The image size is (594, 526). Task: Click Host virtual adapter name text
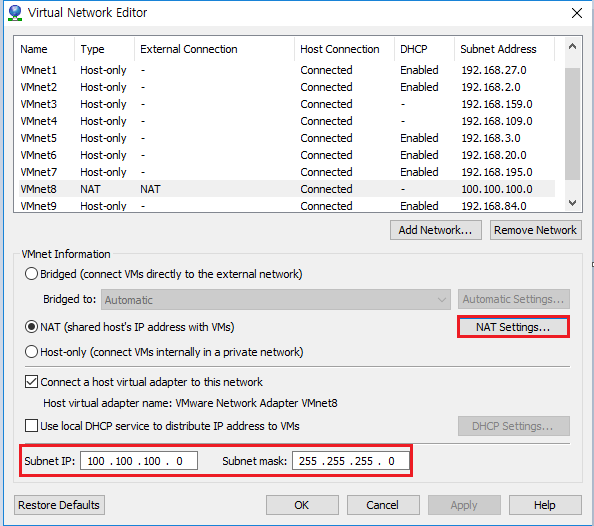(x=190, y=403)
